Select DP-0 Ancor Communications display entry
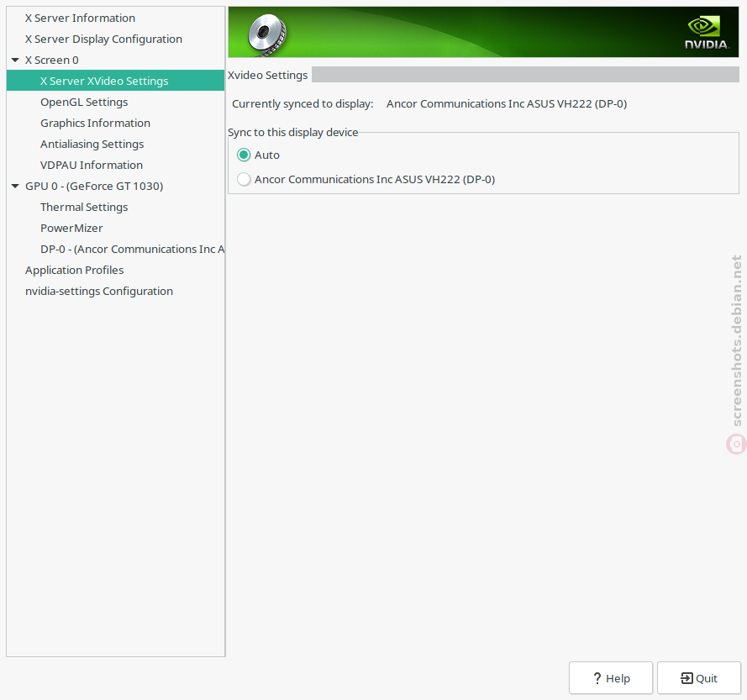Viewport: 747px width, 700px height. point(132,249)
